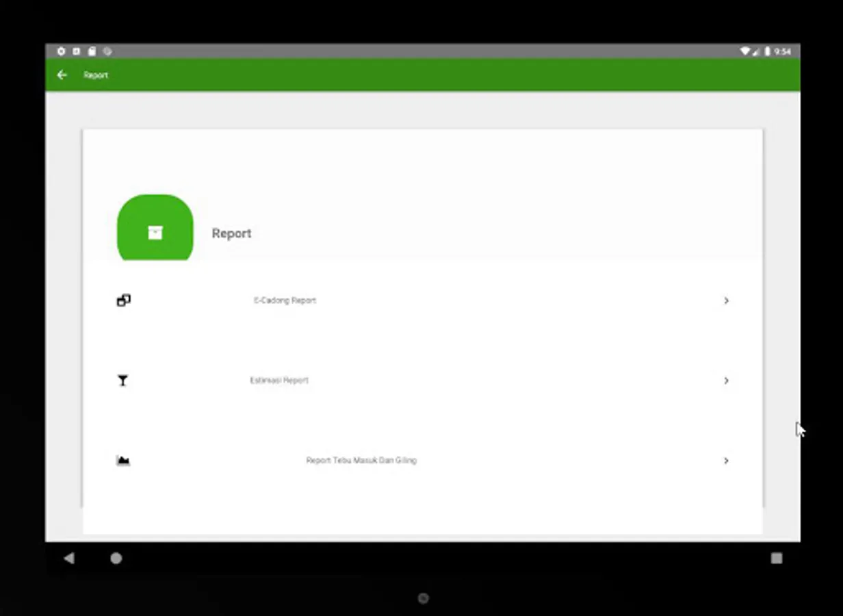Open Report Tebu Masuk Dan Giling
The width and height of the screenshot is (843, 616).
[422, 461]
